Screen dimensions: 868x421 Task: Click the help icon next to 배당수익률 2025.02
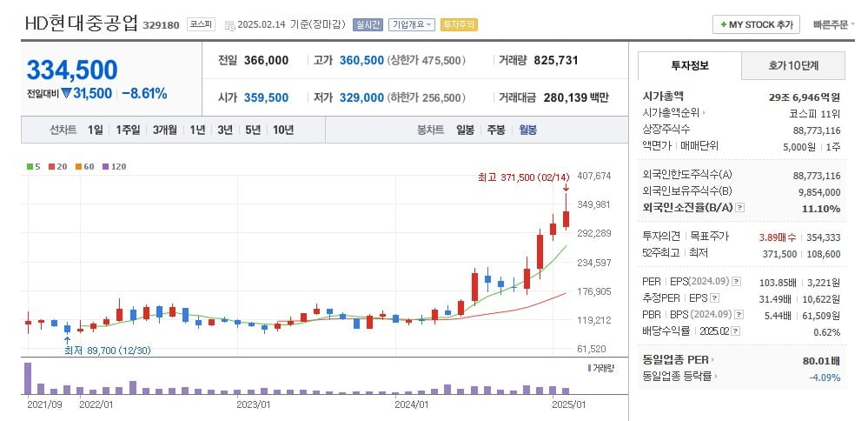(x=735, y=331)
